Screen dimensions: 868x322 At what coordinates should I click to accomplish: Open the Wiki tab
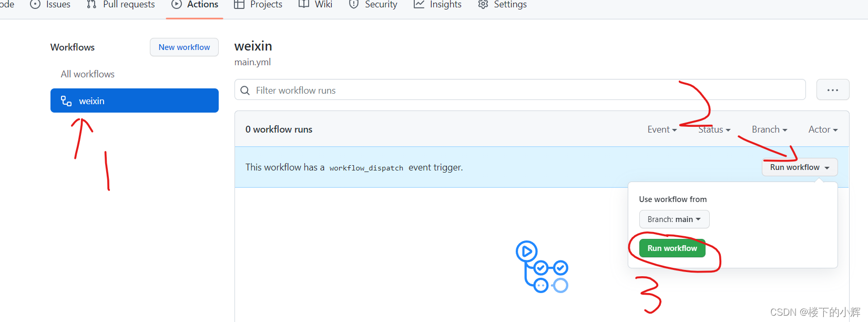pyautogui.click(x=315, y=5)
